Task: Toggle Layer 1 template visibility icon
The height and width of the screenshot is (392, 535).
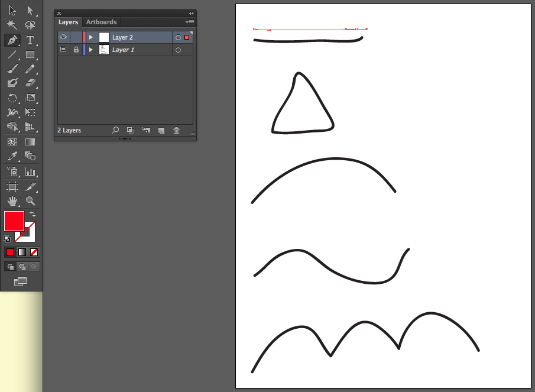Action: pyautogui.click(x=63, y=50)
